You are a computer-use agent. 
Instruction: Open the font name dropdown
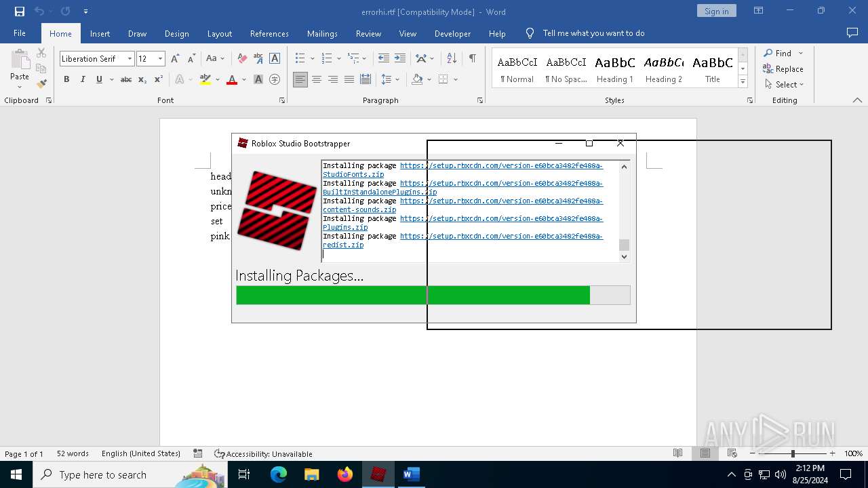[130, 59]
